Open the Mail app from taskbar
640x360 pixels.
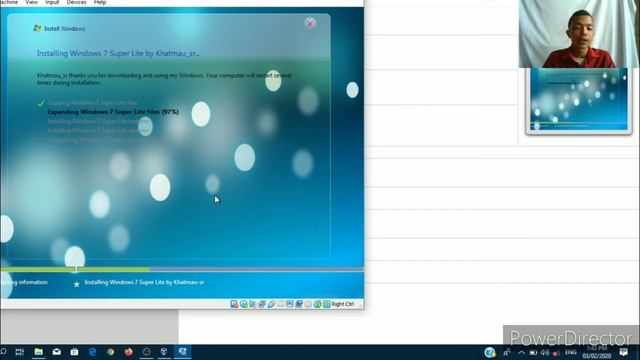[56, 351]
